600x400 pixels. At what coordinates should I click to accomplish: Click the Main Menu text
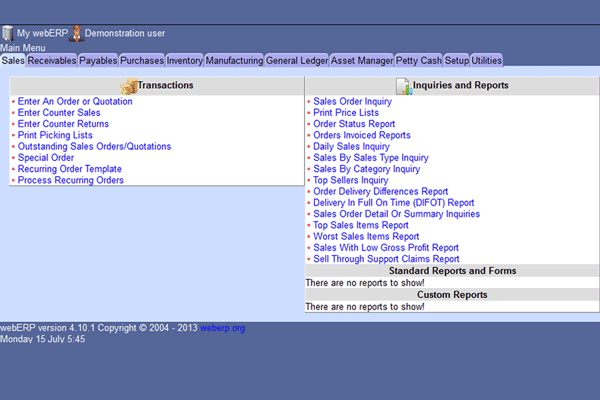pos(23,48)
